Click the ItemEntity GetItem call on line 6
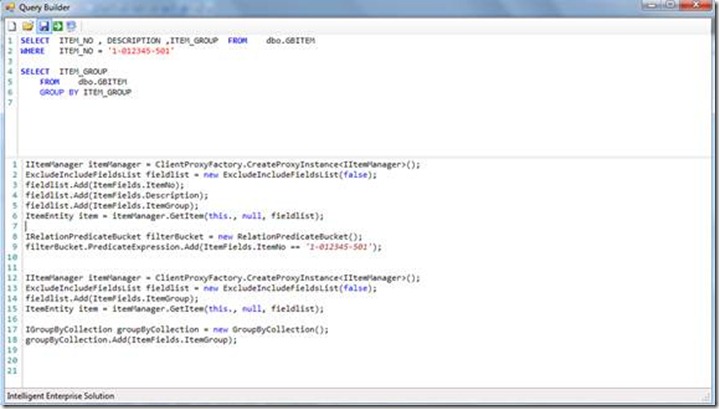 [x=174, y=216]
